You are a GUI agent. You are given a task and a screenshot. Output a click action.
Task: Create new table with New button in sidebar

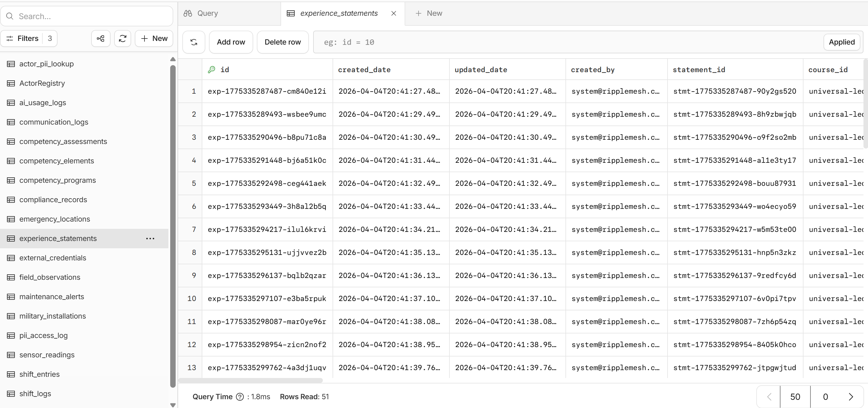154,38
